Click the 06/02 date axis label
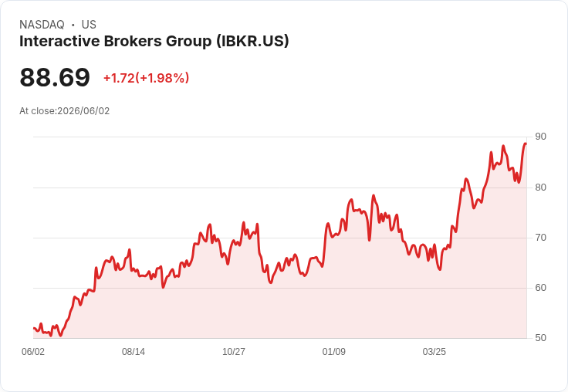This screenshot has width=568, height=392. [33, 351]
